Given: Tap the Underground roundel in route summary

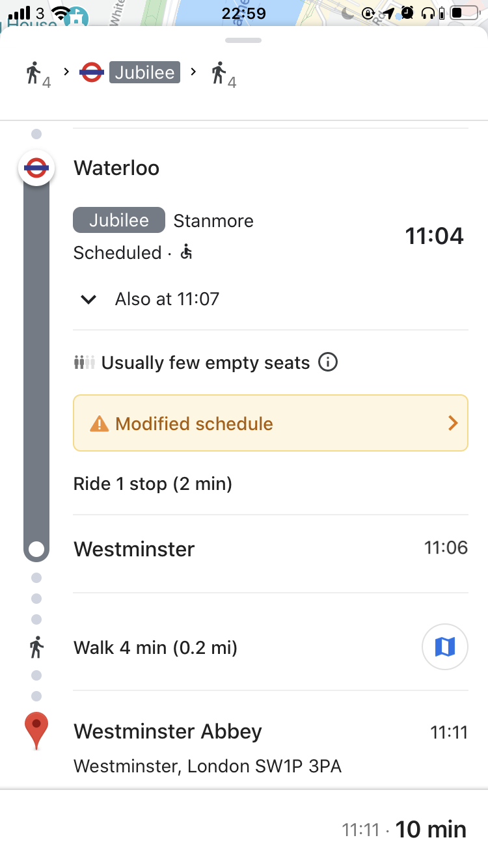Looking at the screenshot, I should tap(92, 72).
